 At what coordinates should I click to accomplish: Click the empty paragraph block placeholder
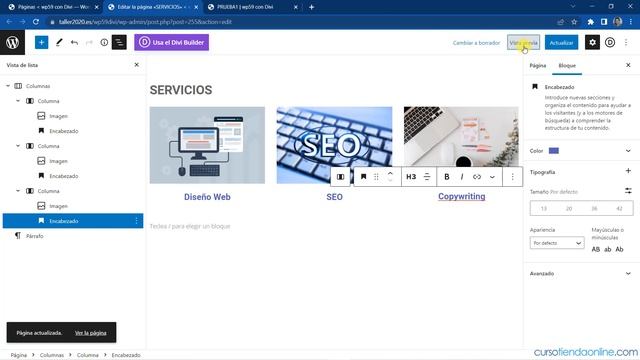pos(190,226)
